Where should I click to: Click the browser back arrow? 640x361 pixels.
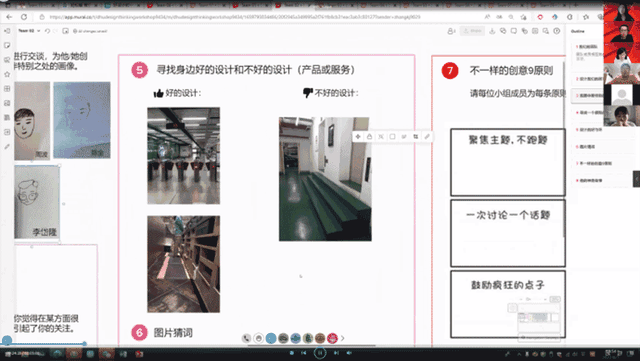[x=9, y=17]
